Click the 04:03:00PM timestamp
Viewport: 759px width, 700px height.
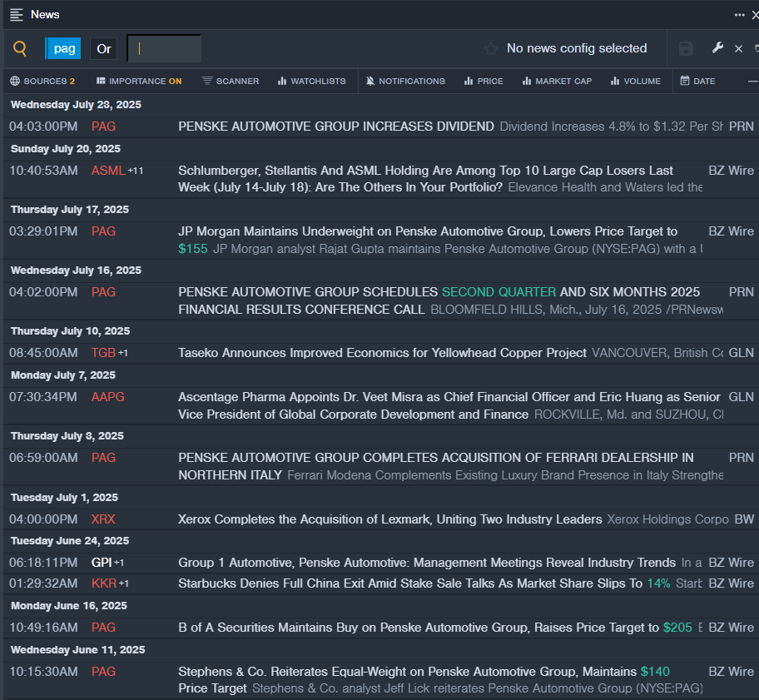point(43,127)
